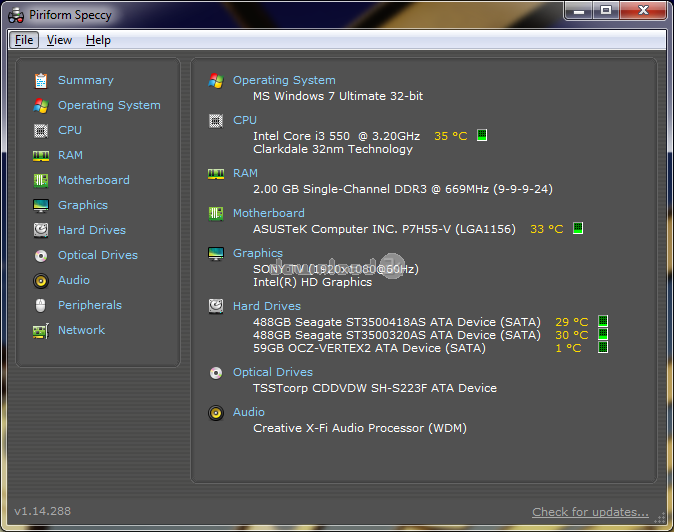
Task: Click the temperature indicator for ST3500320AS drive
Action: click(x=603, y=334)
